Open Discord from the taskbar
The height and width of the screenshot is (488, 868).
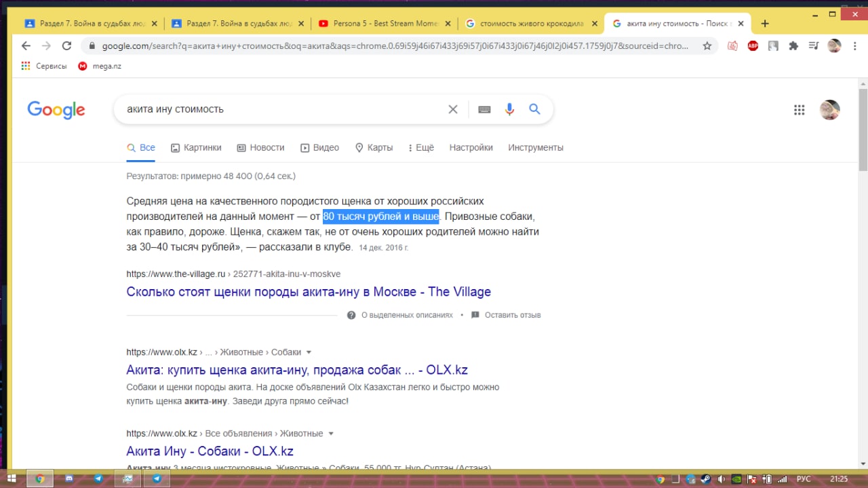click(x=69, y=478)
